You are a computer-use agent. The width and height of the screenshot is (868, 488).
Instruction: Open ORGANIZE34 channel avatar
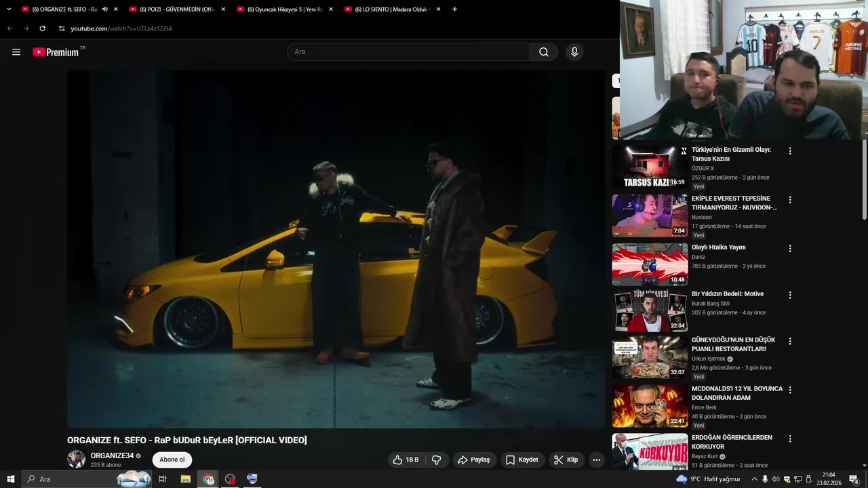tap(76, 459)
